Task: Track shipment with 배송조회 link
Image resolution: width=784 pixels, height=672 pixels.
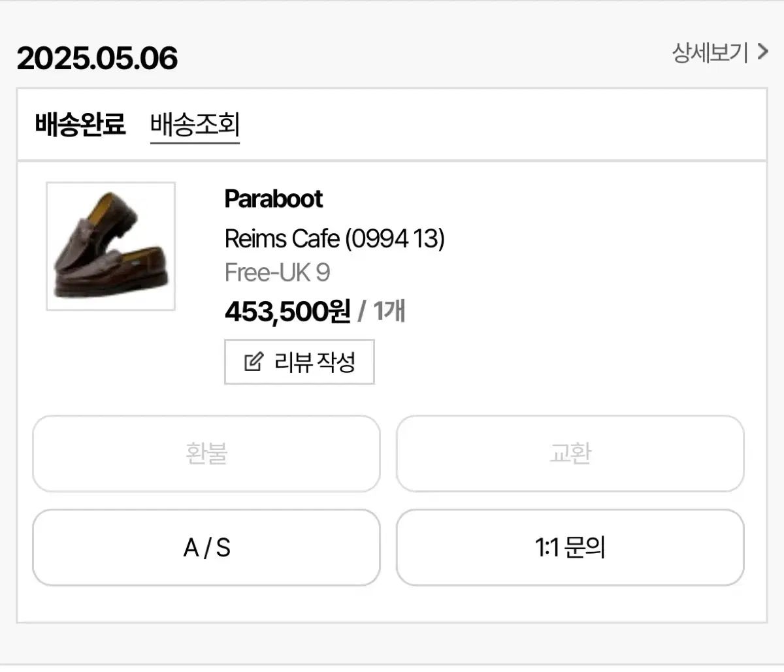Action: coord(195,124)
